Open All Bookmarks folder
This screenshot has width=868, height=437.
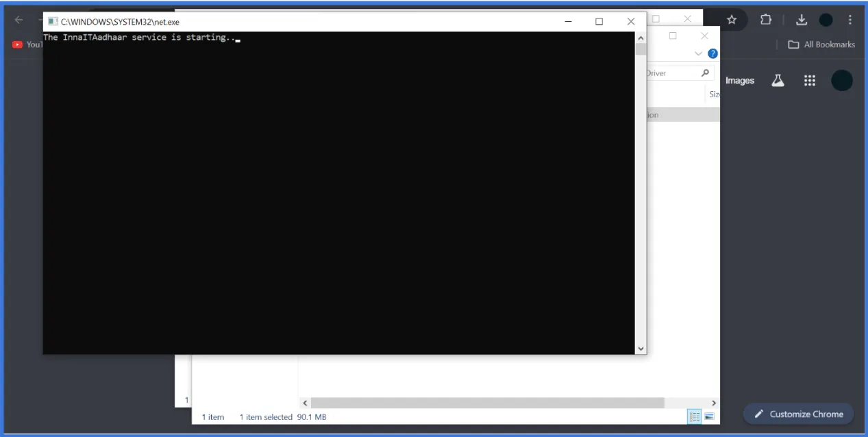pos(821,45)
